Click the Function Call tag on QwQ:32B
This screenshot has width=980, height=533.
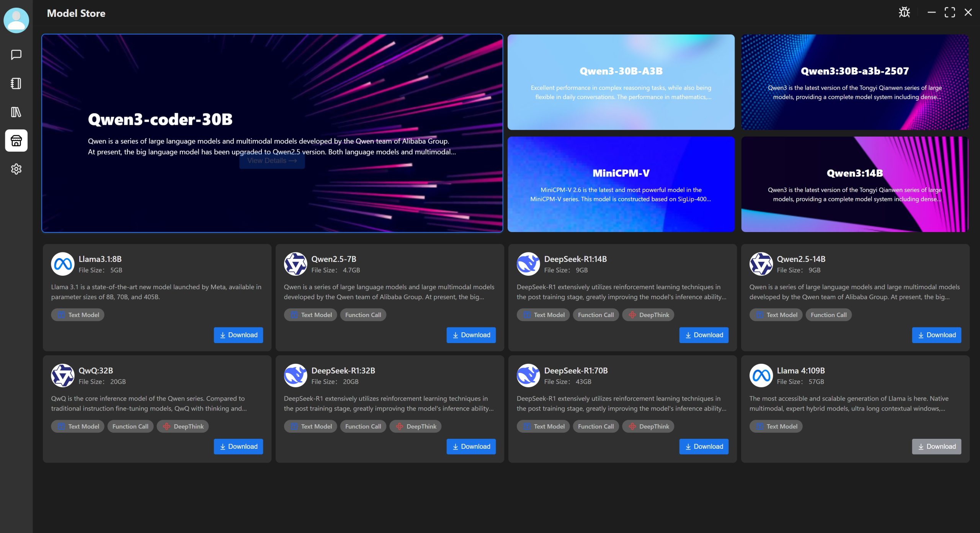click(x=130, y=426)
